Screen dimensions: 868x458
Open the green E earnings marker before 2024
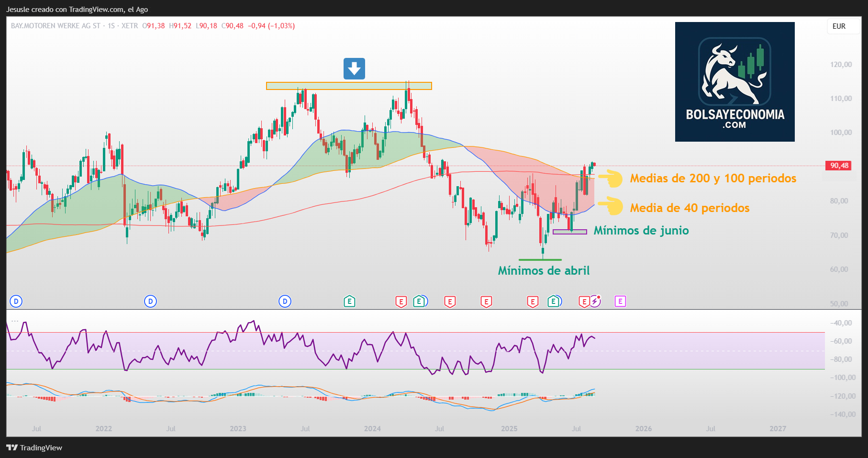pos(349,301)
